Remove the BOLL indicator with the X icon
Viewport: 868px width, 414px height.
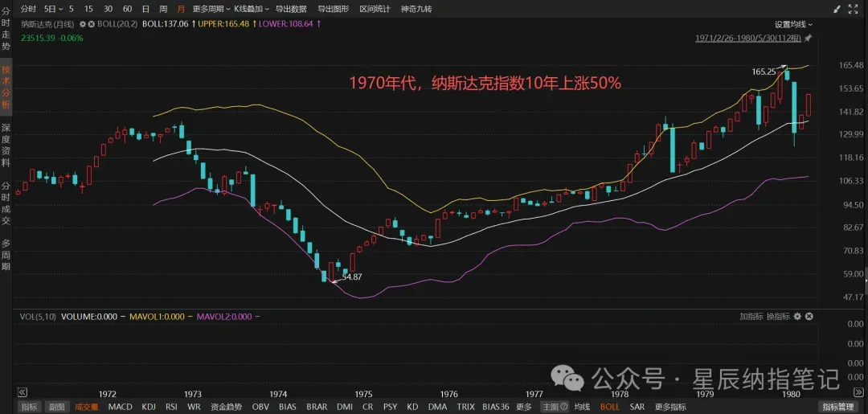[92, 24]
